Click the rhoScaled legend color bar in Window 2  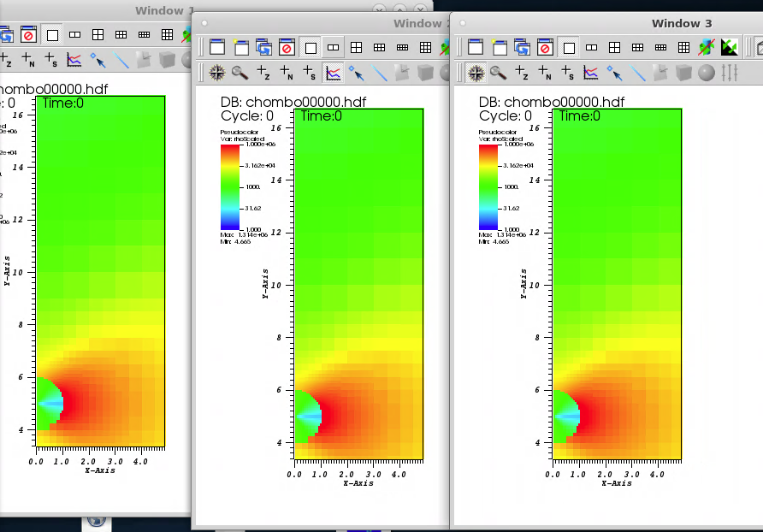tap(230, 187)
